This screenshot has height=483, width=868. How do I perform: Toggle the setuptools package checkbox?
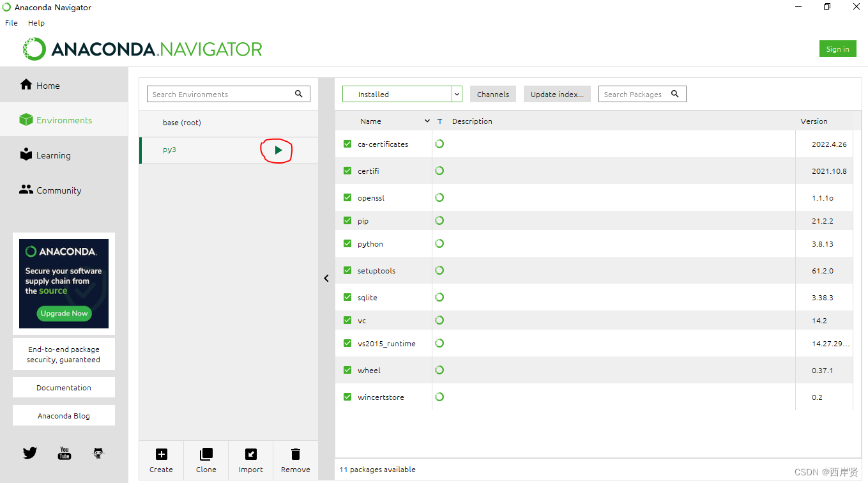(x=347, y=270)
